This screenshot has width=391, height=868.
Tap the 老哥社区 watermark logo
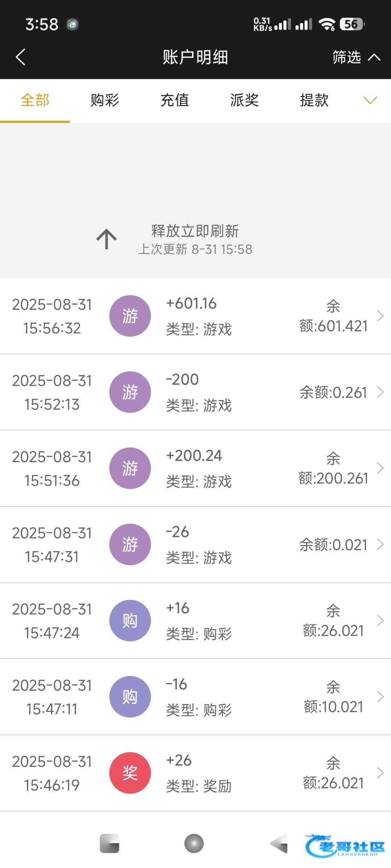click(x=345, y=846)
